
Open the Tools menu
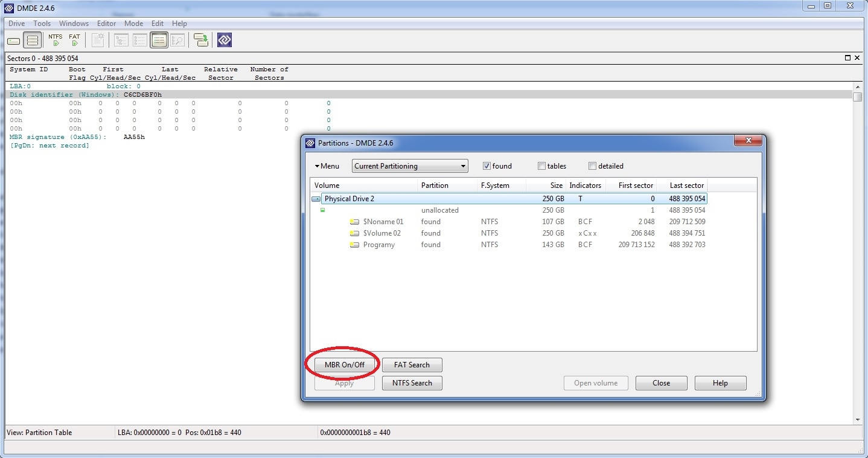pos(42,24)
